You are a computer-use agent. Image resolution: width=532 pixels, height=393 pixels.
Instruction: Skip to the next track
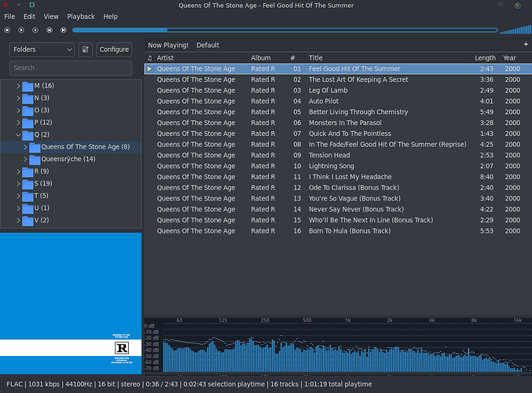[64, 31]
